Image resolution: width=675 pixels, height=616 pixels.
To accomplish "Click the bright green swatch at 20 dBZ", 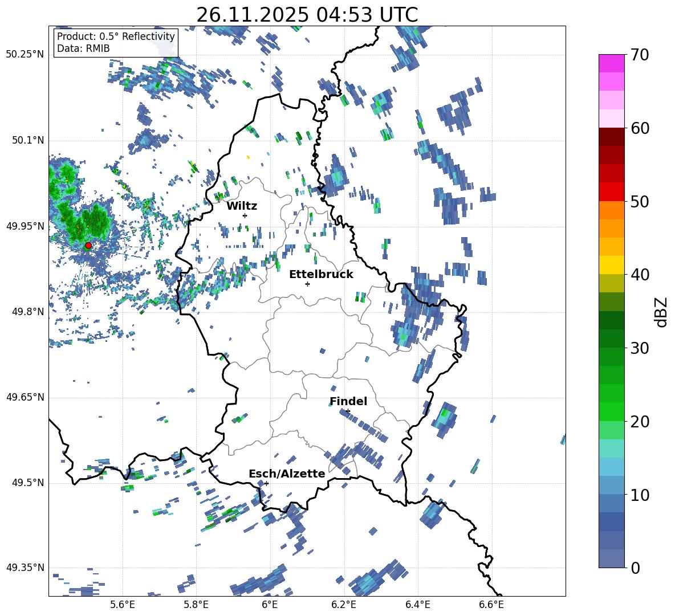I will [611, 411].
